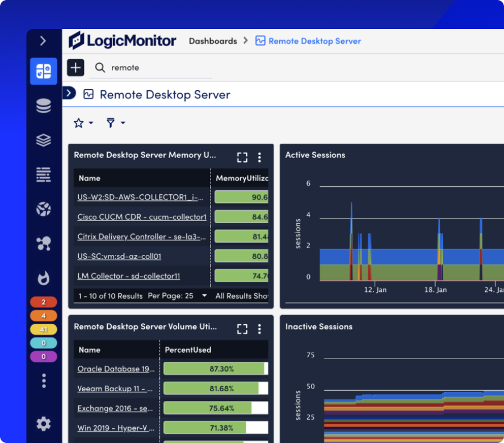The height and width of the screenshot is (443, 504).
Task: Click the stacked layers icon in sidebar
Action: pyautogui.click(x=43, y=140)
